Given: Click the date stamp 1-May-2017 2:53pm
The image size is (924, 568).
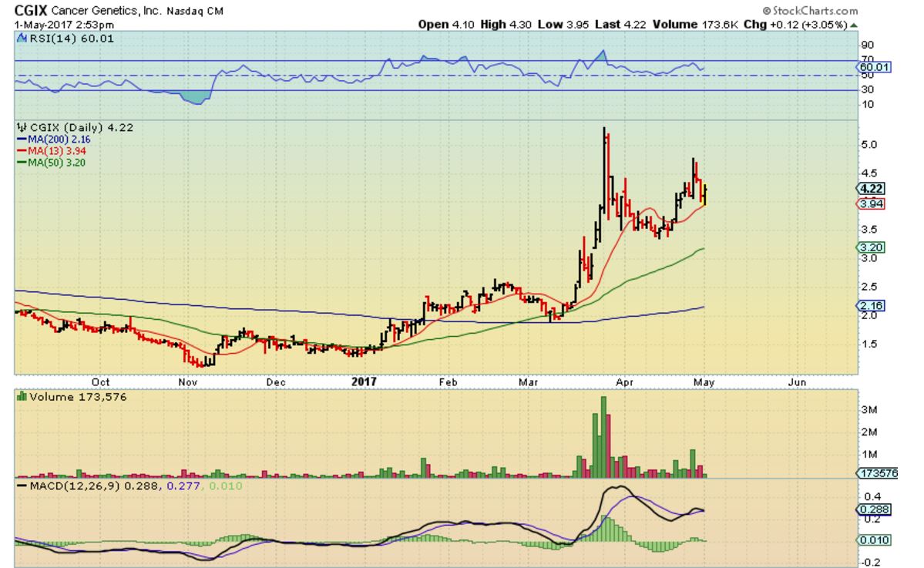Looking at the screenshot, I should [64, 25].
